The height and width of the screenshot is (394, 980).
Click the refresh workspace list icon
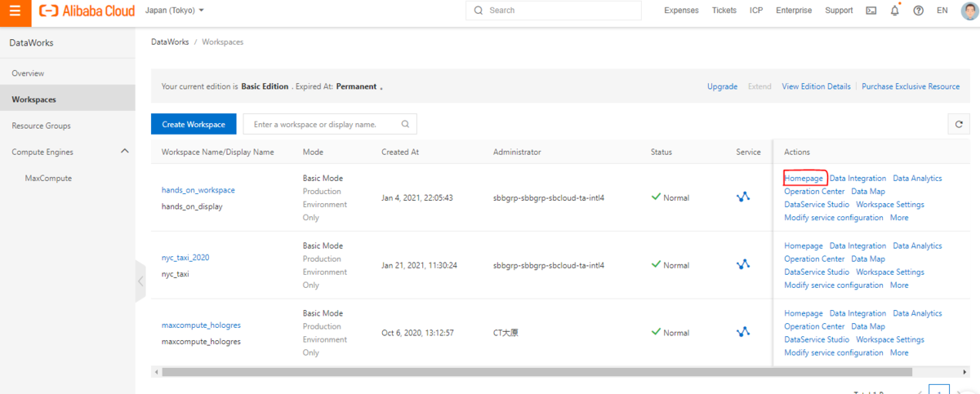point(959,124)
